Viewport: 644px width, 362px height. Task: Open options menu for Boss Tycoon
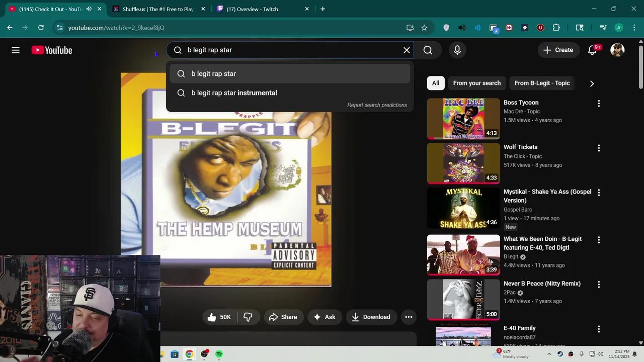click(599, 104)
